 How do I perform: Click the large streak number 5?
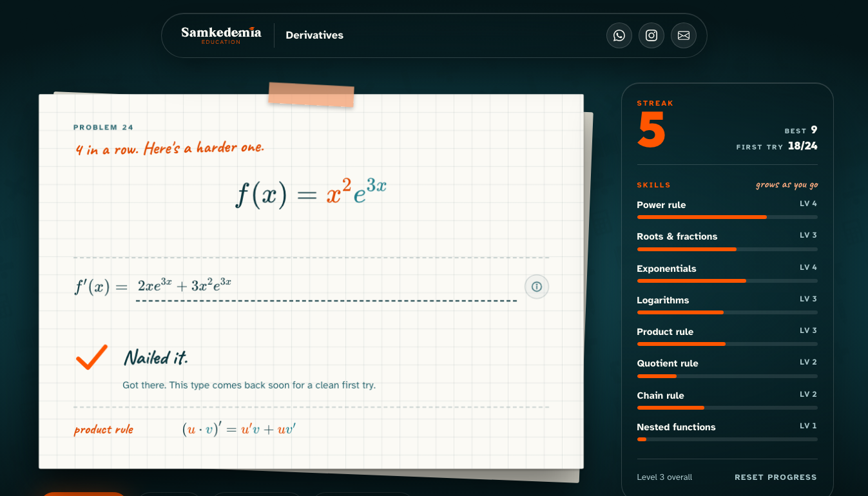pyautogui.click(x=651, y=131)
